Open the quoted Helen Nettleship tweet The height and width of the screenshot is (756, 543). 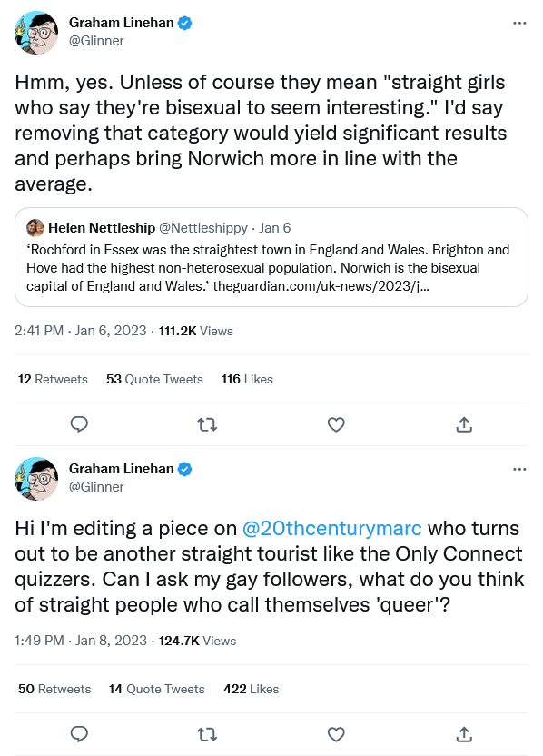tap(272, 257)
